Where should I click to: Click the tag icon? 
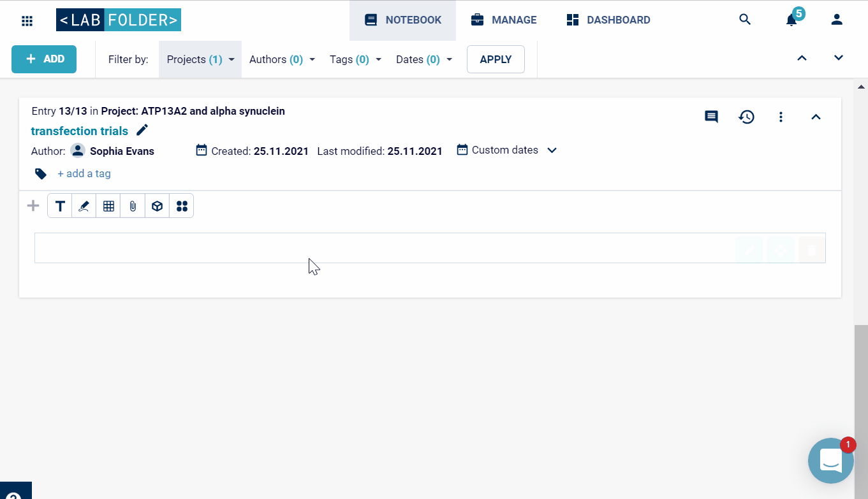41,173
